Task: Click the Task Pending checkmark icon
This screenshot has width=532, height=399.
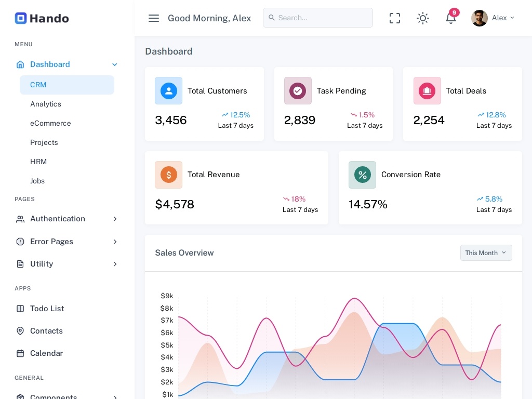Action: coord(298,90)
